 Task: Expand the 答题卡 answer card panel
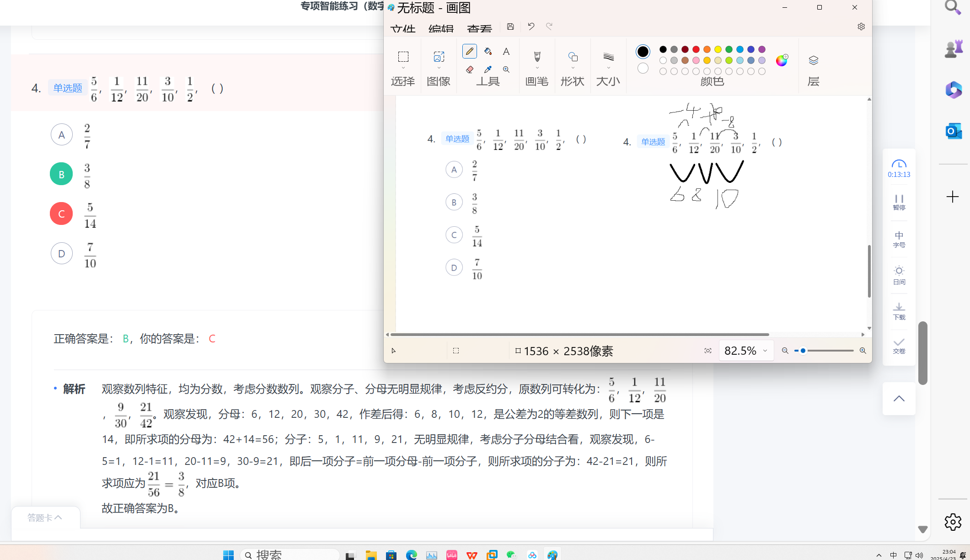coord(45,517)
